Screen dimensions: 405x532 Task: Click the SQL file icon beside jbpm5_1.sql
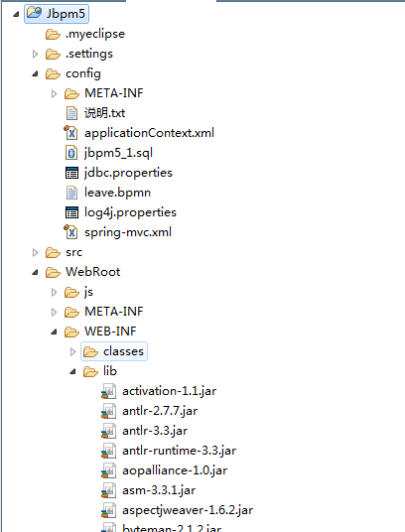71,153
